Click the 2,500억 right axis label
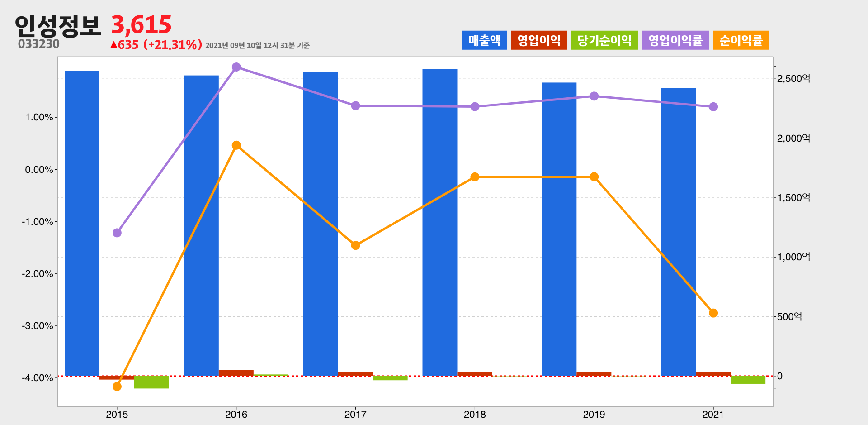The height and width of the screenshot is (425, 868). coord(793,79)
